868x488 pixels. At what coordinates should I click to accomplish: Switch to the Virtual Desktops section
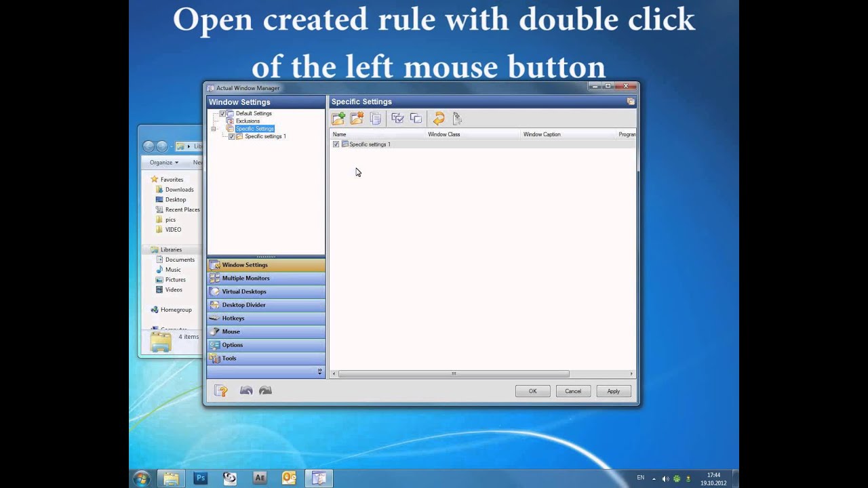pos(266,291)
